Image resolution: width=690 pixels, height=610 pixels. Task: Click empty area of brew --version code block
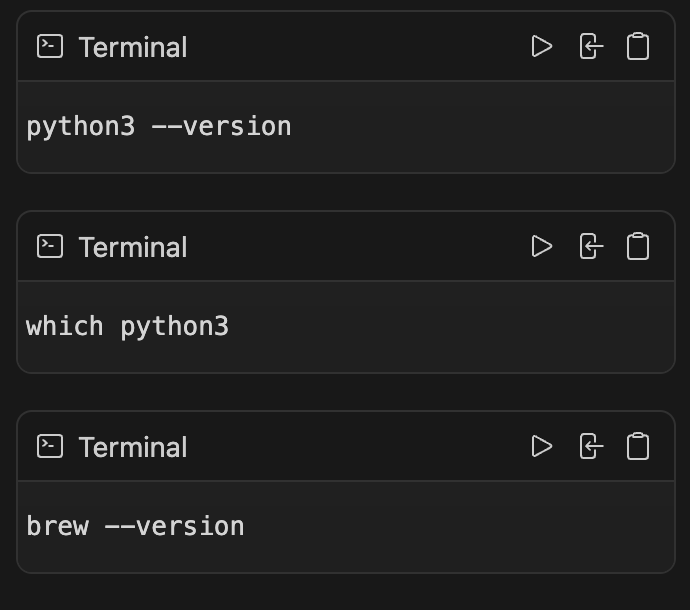coord(458,526)
